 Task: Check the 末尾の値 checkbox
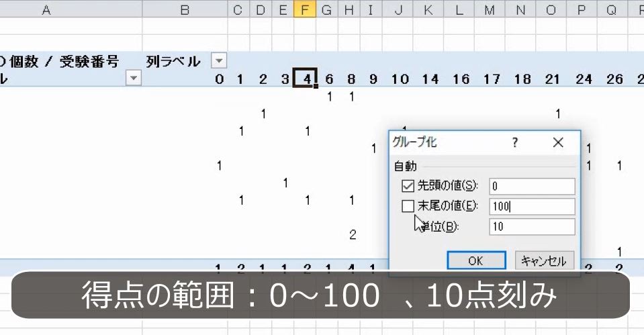pyautogui.click(x=408, y=205)
